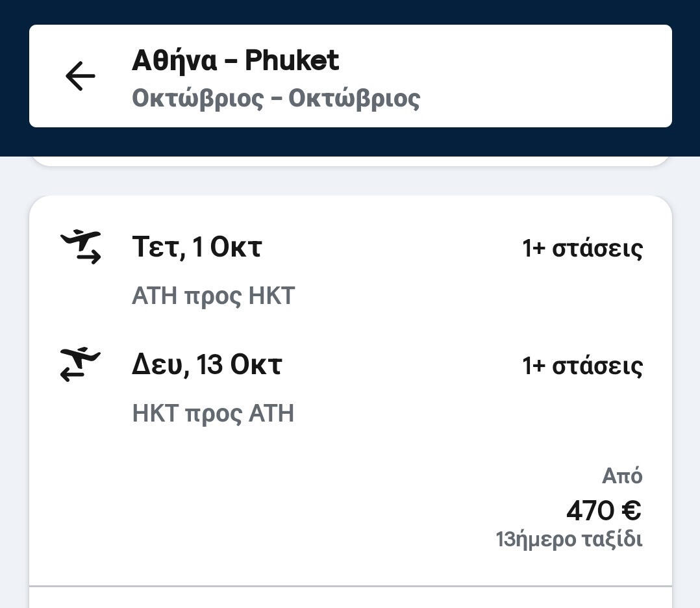Click the 470 € price
Image resolution: width=700 pixels, height=608 pixels.
point(603,511)
